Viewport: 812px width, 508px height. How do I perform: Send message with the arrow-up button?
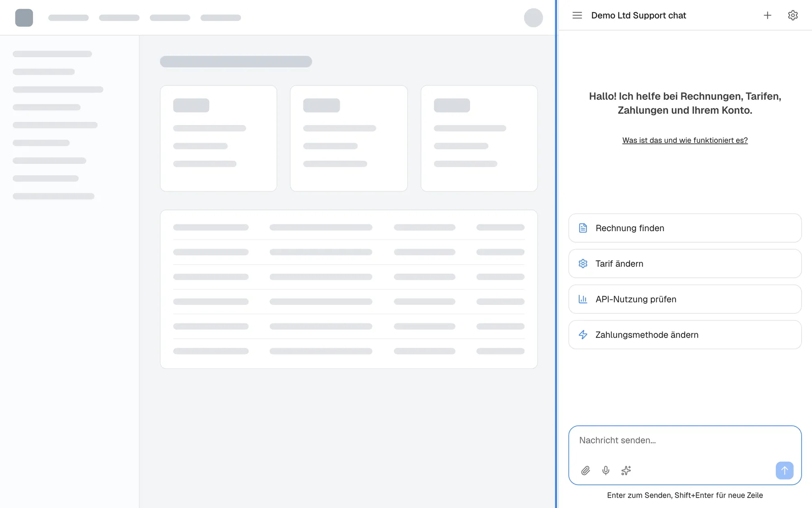click(784, 471)
